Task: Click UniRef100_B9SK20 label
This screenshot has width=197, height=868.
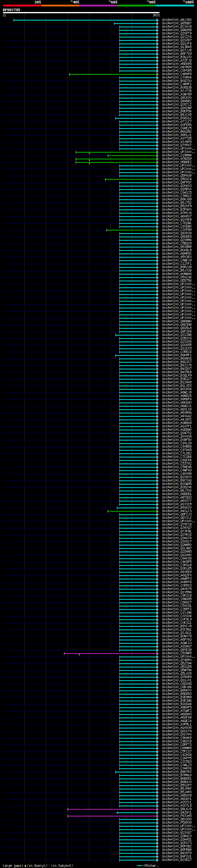Action: point(177,508)
